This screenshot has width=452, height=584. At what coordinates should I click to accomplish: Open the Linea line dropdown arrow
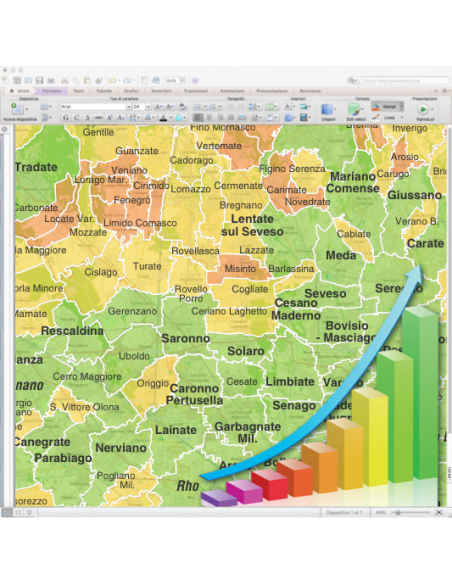click(x=402, y=118)
